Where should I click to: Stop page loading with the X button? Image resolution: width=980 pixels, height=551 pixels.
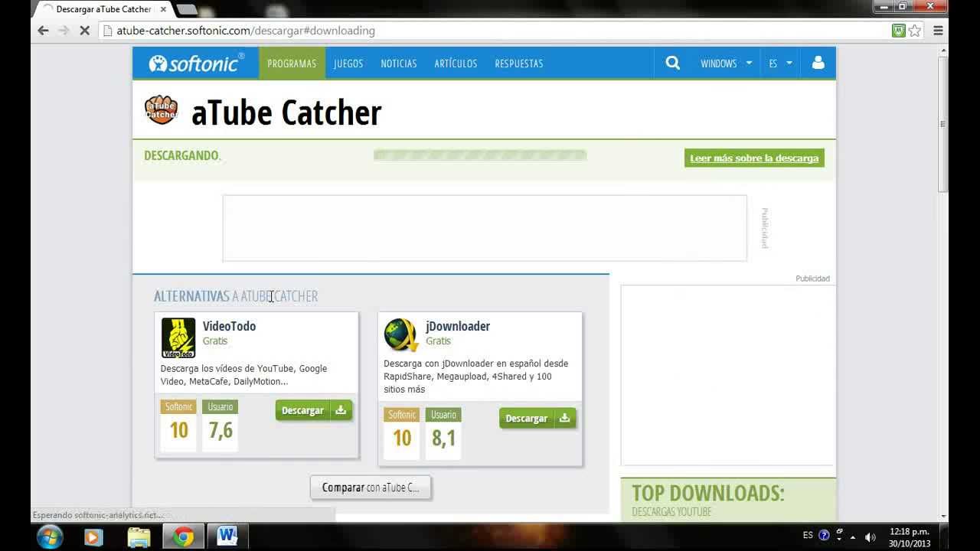tap(84, 31)
